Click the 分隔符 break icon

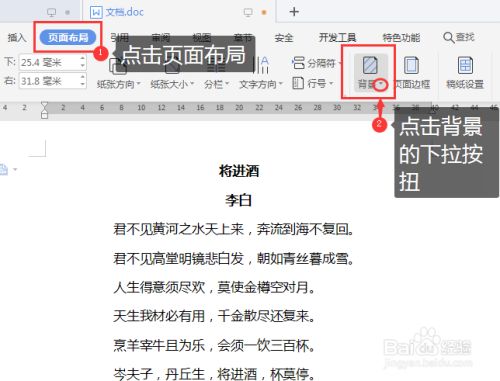pyautogui.click(x=298, y=63)
